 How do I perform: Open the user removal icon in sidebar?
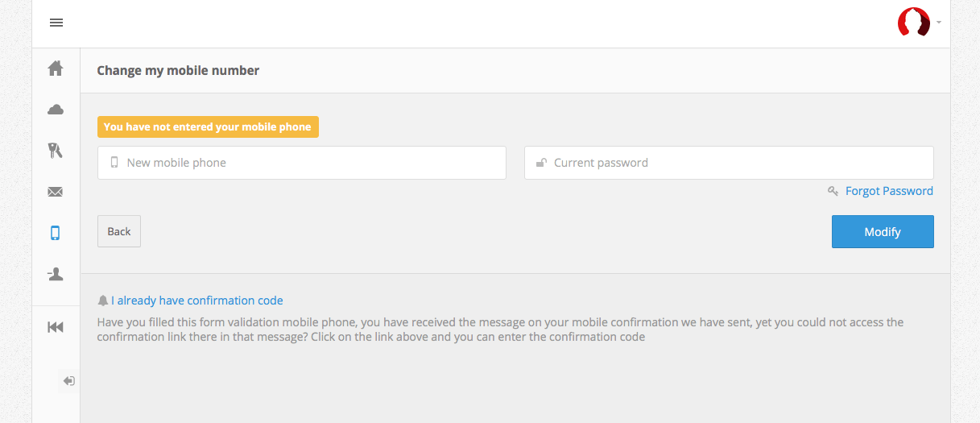(56, 275)
